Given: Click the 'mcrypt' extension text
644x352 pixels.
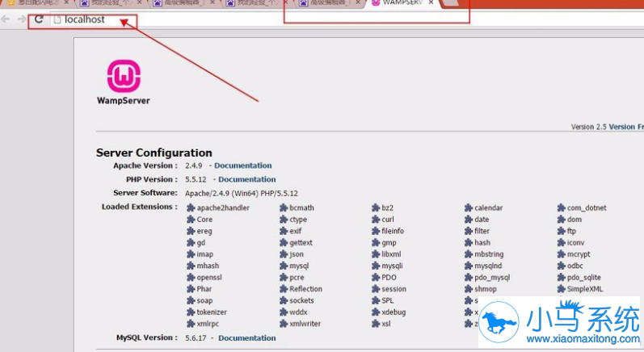Looking at the screenshot, I should tap(579, 254).
